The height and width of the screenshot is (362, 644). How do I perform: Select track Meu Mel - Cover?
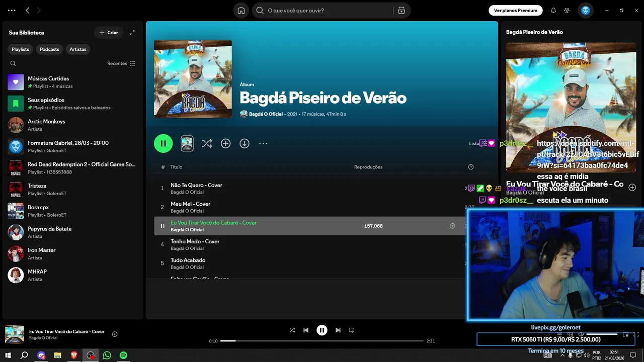click(x=190, y=204)
